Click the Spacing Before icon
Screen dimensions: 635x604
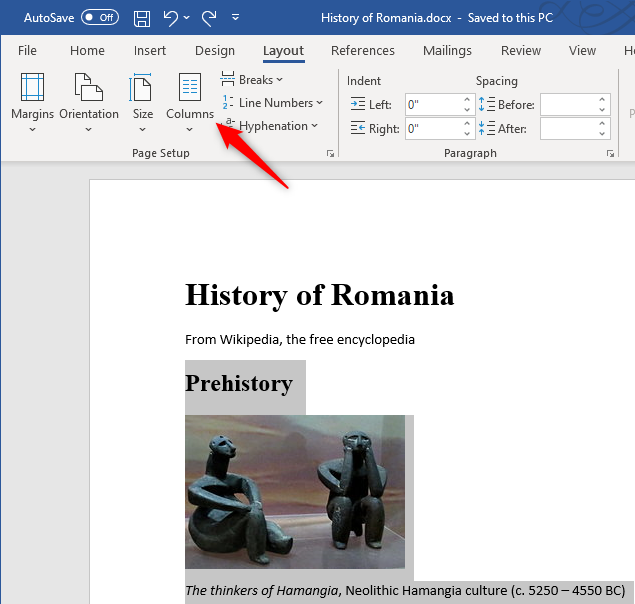tap(486, 104)
